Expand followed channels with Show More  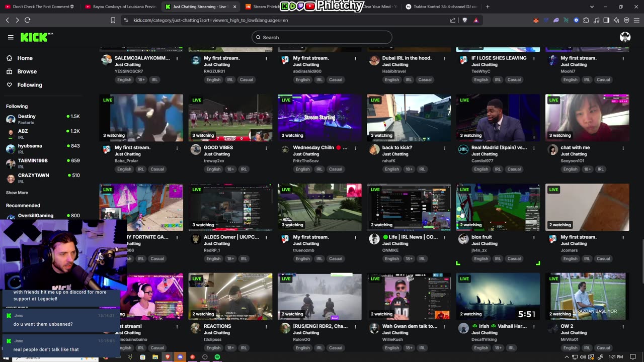pos(17,193)
